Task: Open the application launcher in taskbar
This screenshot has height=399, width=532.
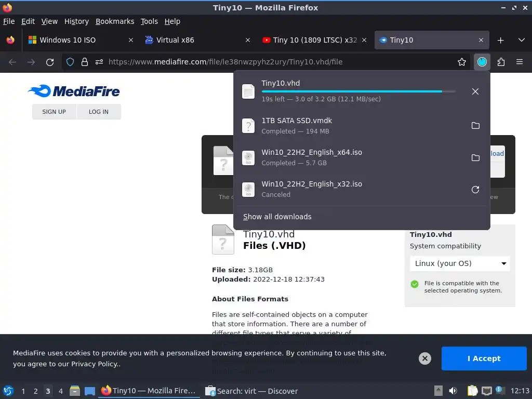Action: click(8, 391)
